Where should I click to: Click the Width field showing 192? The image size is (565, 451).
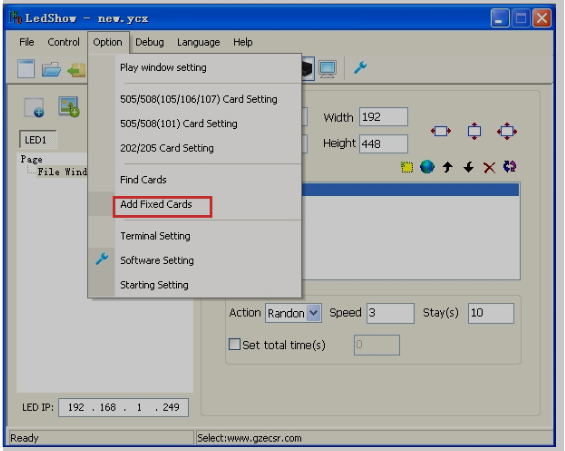pyautogui.click(x=383, y=117)
